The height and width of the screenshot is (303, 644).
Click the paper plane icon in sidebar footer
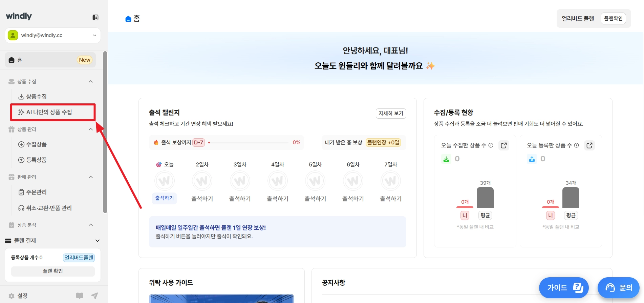tap(95, 296)
